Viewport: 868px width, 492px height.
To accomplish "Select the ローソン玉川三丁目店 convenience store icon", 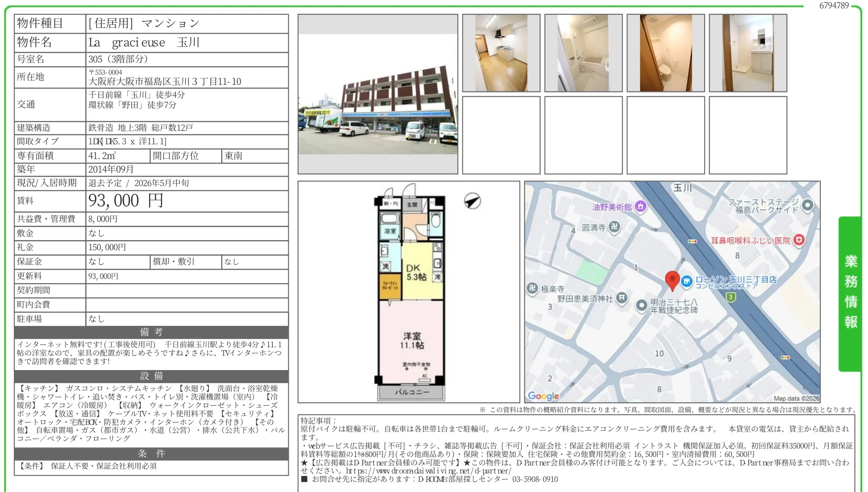I will tap(686, 281).
